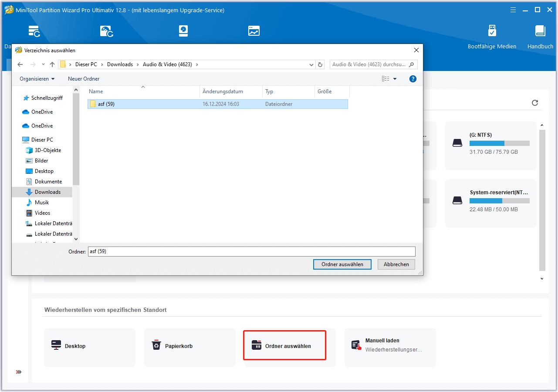This screenshot has height=392, width=558.
Task: Sort by Änderungsdatum column header
Action: [x=231, y=91]
